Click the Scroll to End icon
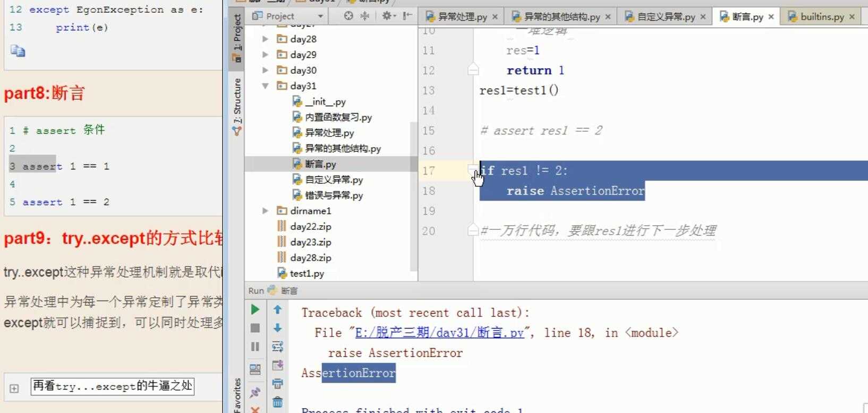 pos(277,365)
